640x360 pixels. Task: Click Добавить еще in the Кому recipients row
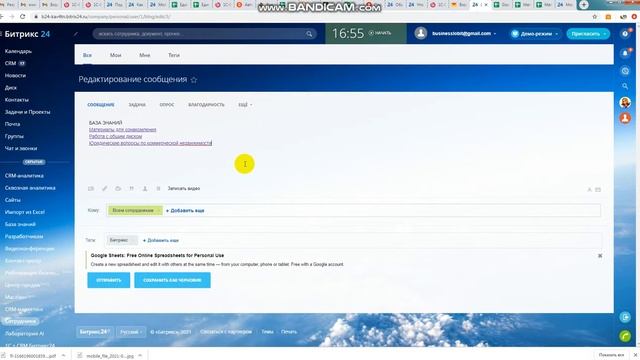pos(185,211)
